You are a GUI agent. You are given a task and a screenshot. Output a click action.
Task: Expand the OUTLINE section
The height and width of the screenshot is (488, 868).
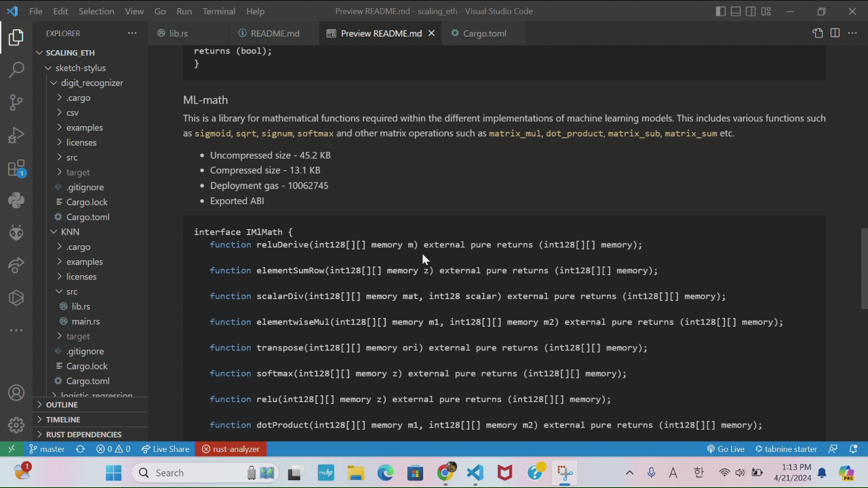(62, 405)
